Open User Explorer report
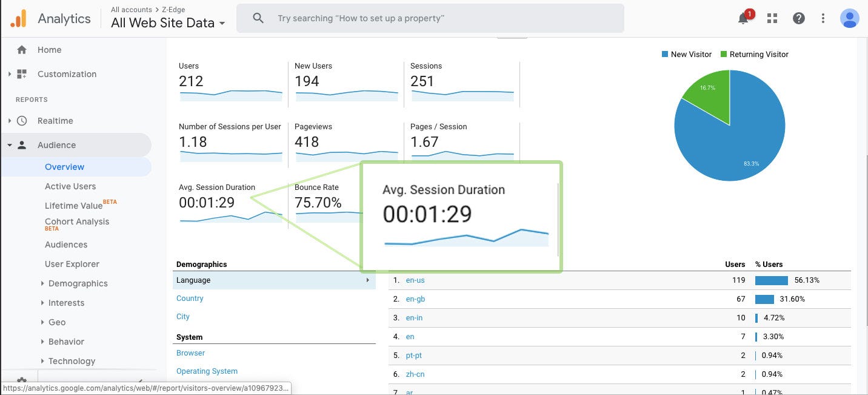Image resolution: width=868 pixels, height=395 pixels. pos(72,264)
